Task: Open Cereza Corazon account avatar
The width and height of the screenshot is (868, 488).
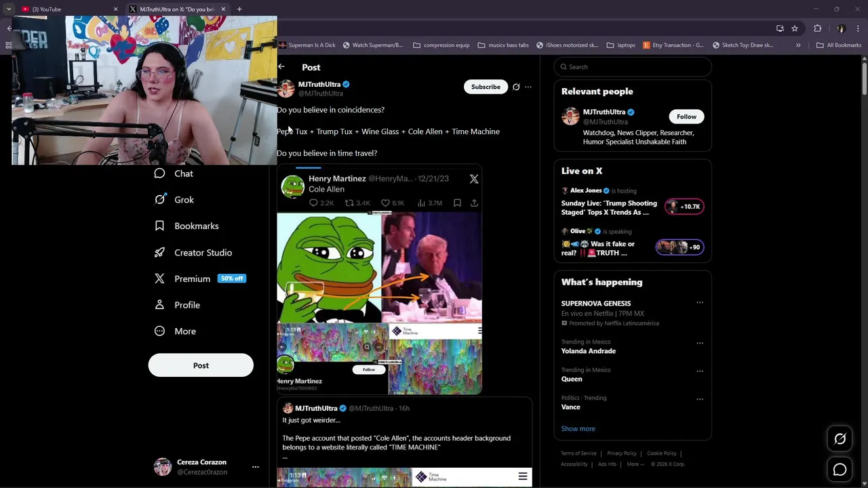Action: 163,467
